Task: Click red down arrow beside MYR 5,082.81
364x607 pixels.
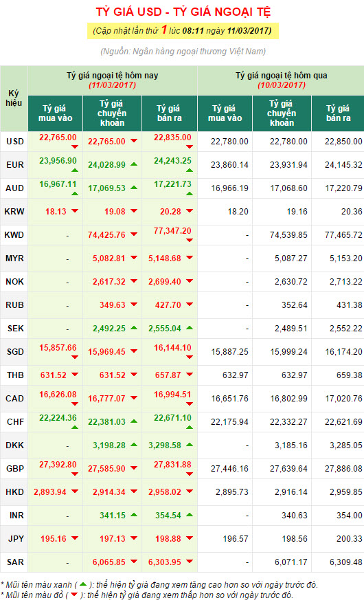Action: [x=134, y=258]
